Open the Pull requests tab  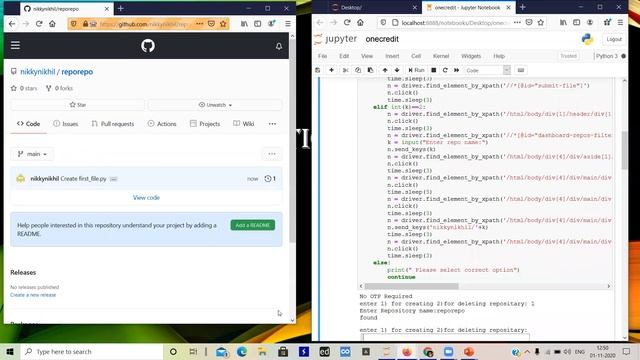pos(113,124)
